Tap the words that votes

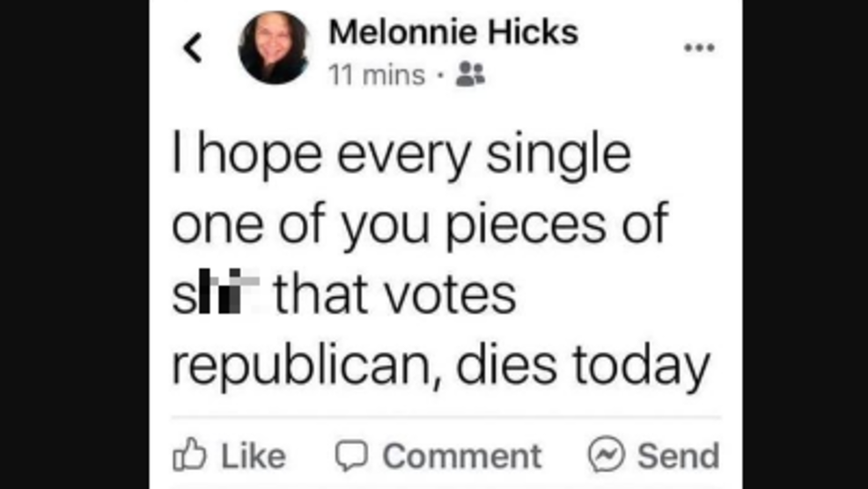click(x=394, y=296)
